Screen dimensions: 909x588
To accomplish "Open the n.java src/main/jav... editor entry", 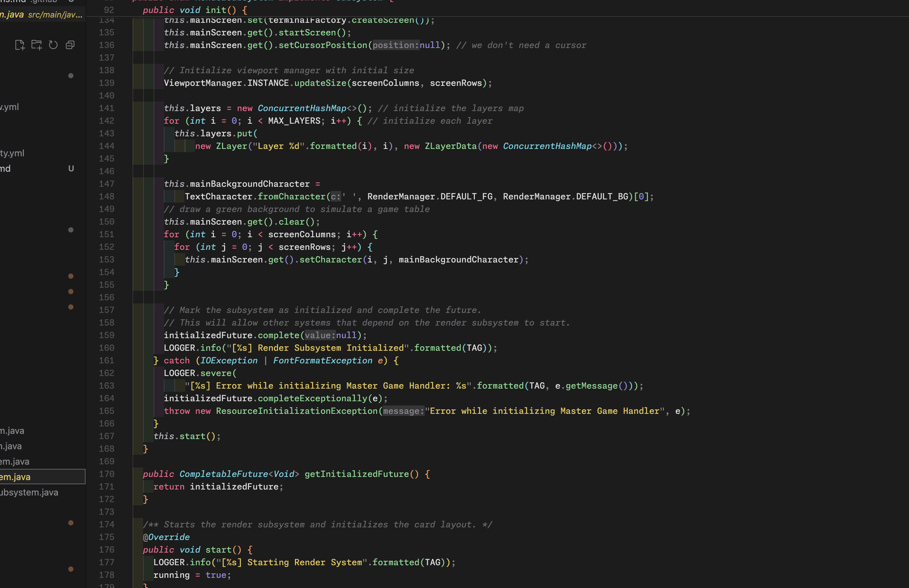I will 41,14.
